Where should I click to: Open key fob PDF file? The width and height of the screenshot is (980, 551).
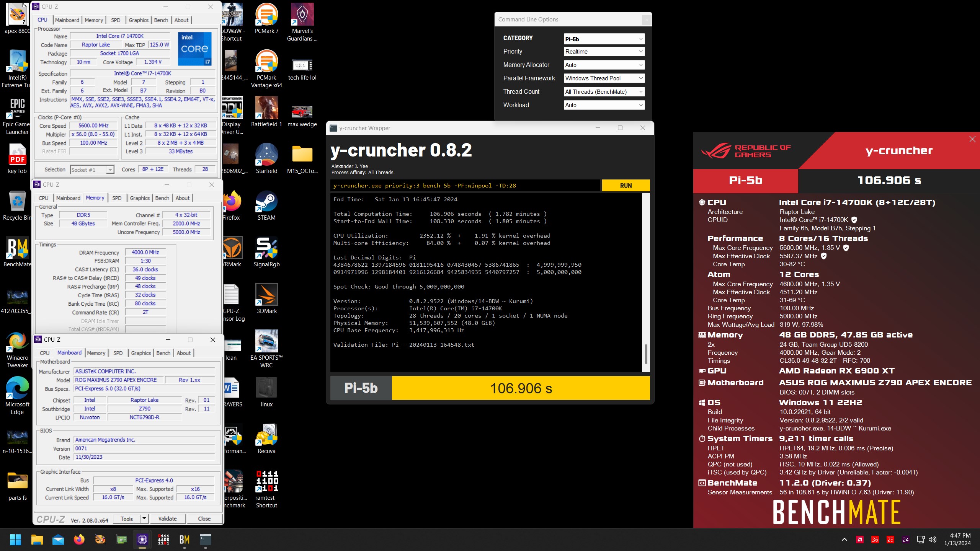[x=17, y=158]
